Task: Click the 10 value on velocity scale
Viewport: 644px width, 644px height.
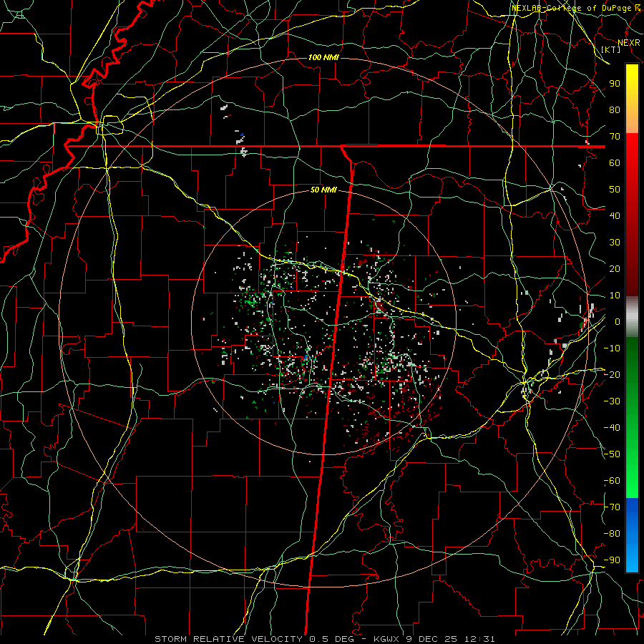Action: 615,296
